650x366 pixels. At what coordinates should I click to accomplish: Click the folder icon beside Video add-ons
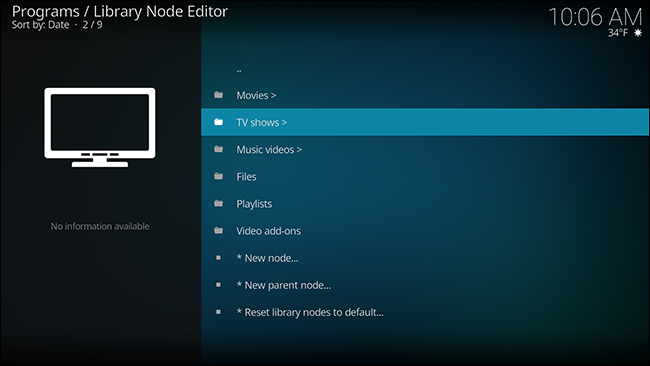tap(218, 230)
